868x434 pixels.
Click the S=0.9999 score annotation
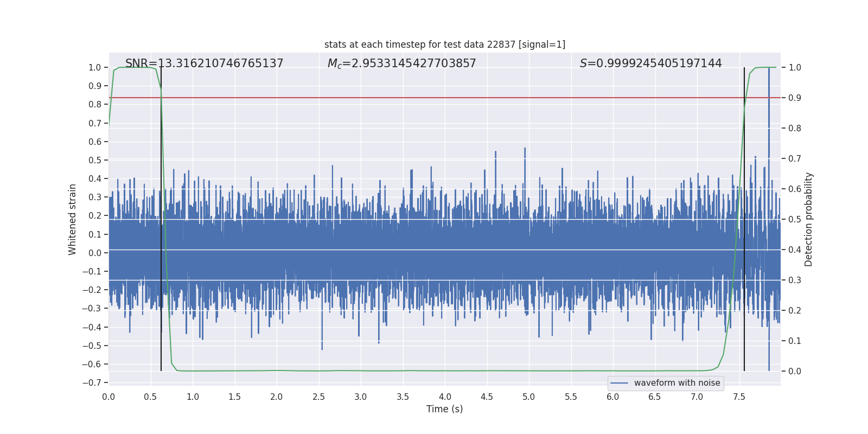pos(650,63)
